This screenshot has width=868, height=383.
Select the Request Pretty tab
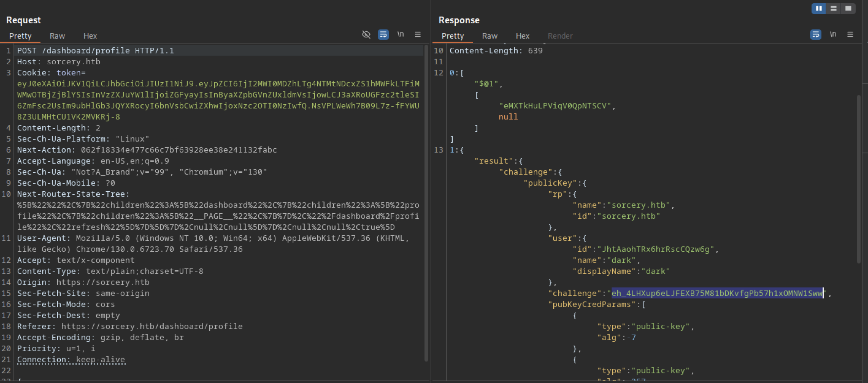[x=20, y=36]
